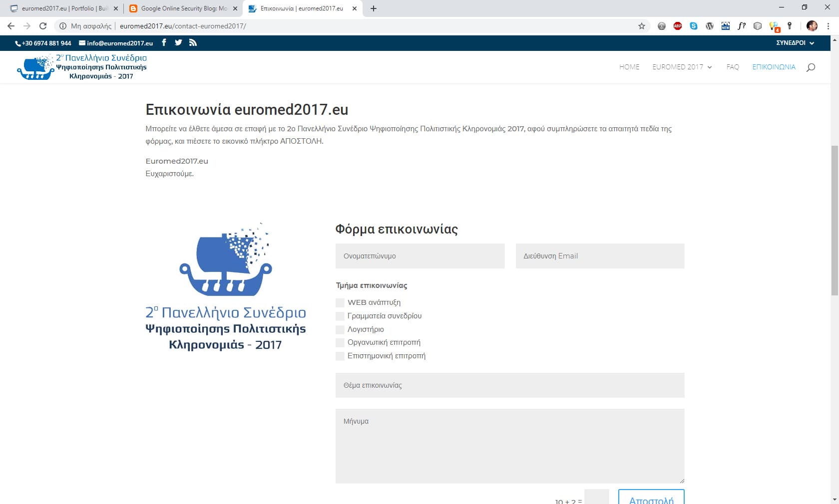Click the Θέμα επικοινωνίας subject field

[510, 385]
